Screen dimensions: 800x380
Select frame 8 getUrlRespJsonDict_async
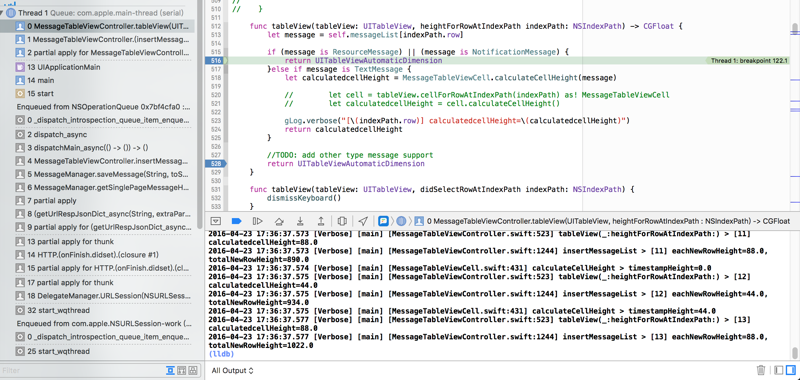click(x=97, y=214)
